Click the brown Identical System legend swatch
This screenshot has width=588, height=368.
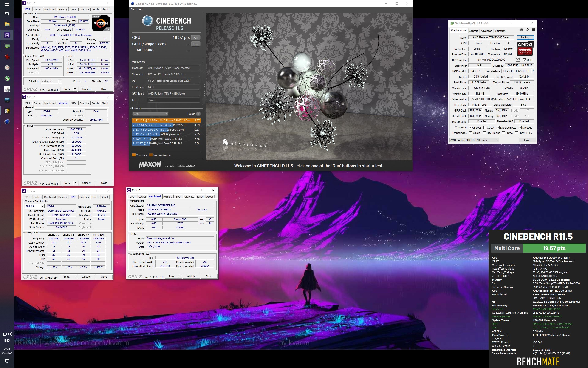pos(151,155)
